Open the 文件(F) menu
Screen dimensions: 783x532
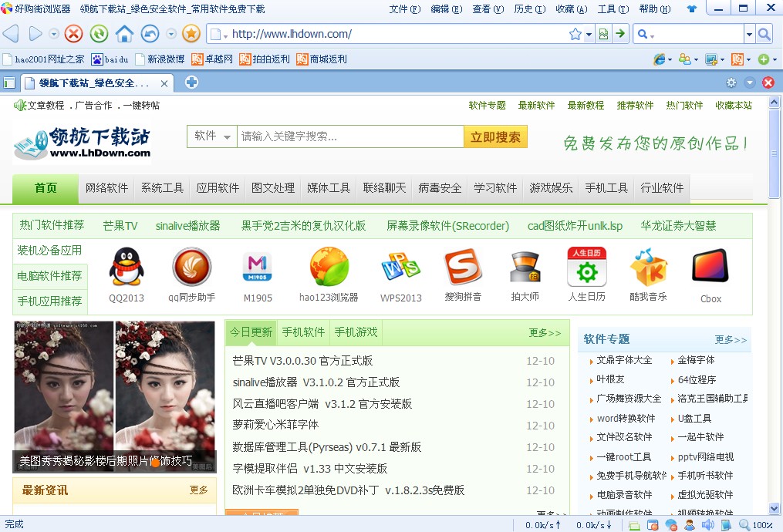coord(405,9)
